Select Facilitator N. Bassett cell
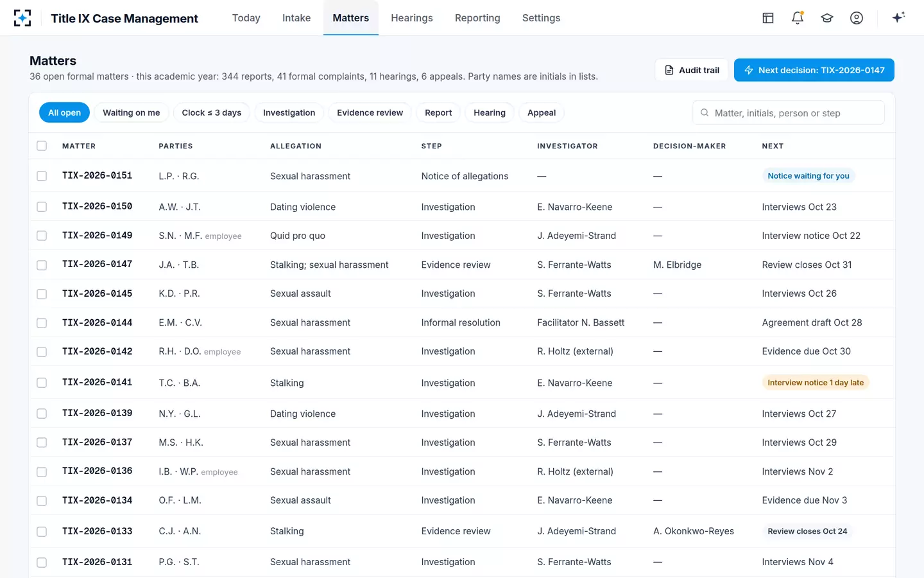The image size is (924, 578). 581,322
